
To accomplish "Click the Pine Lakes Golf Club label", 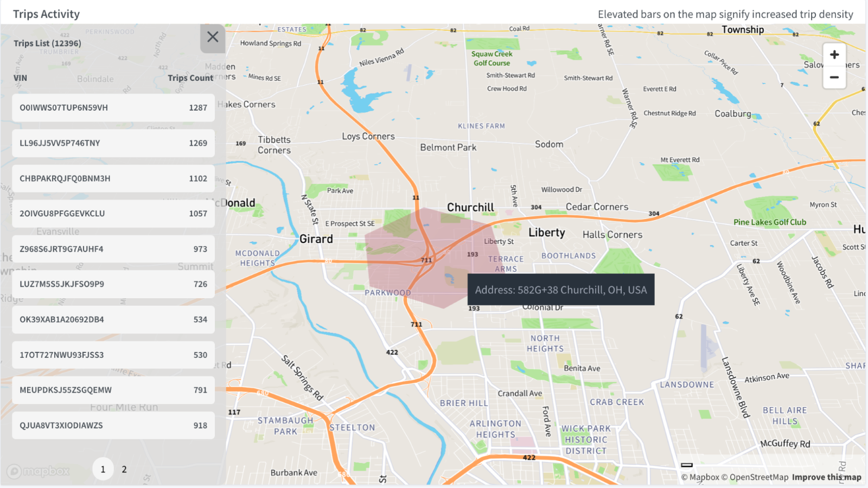I will [x=770, y=222].
